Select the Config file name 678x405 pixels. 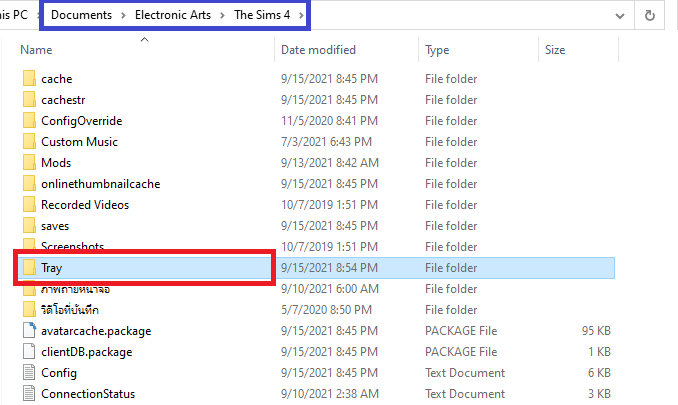pos(59,373)
